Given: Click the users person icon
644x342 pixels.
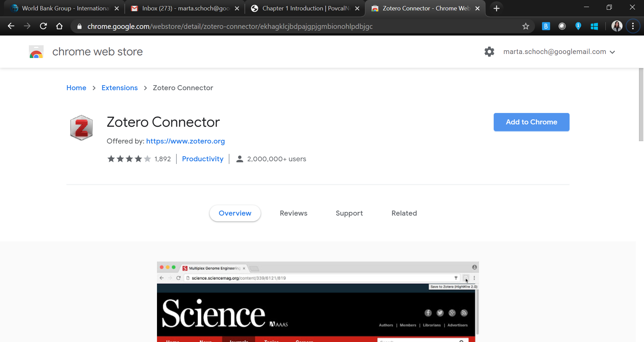Looking at the screenshot, I should [x=239, y=159].
